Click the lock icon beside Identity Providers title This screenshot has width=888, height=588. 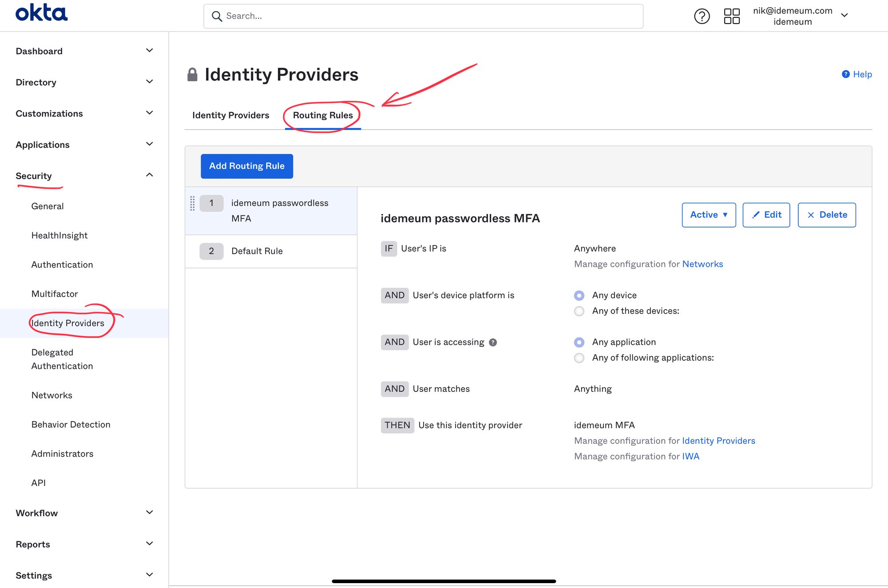(x=192, y=75)
